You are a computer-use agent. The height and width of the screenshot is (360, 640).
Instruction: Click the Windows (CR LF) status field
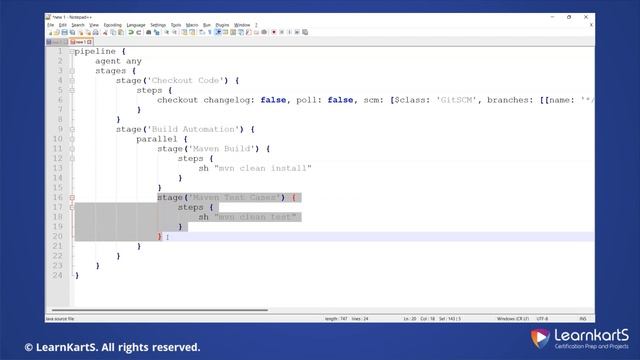click(513, 318)
